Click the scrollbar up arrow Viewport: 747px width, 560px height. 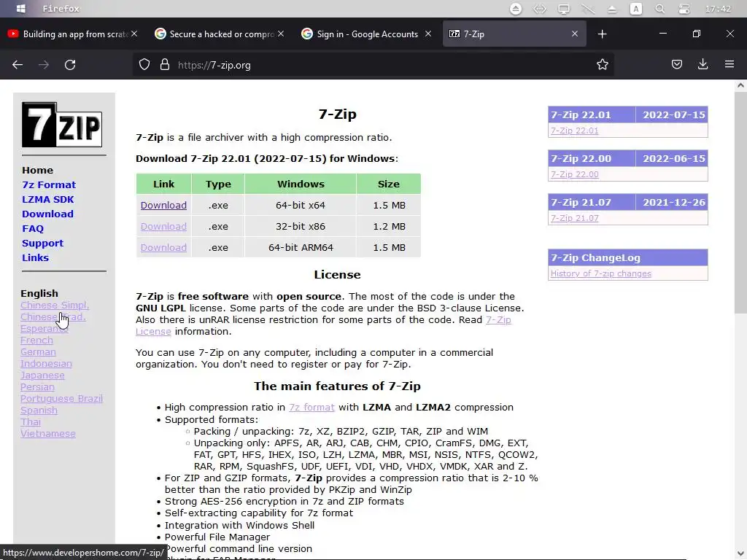point(740,86)
